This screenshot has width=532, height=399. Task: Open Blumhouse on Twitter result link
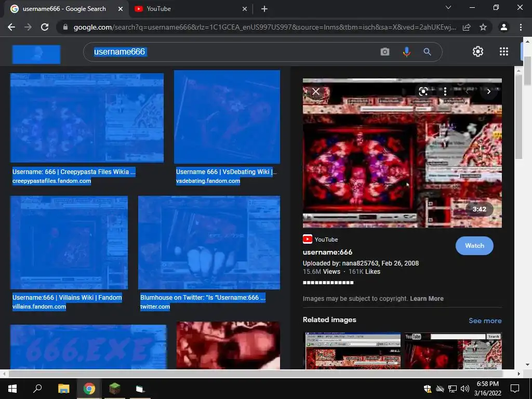point(203,298)
